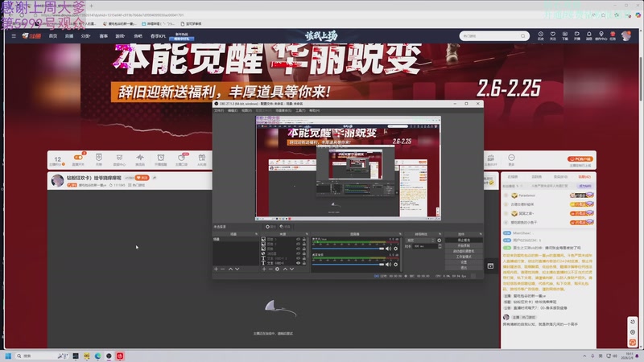The image size is (644, 362).
Task: Open 数据中心 icon in streamer toolbar
Action: coord(119,159)
